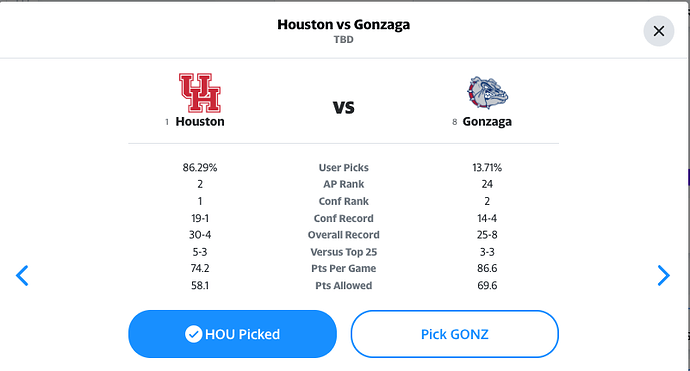The width and height of the screenshot is (690, 371).
Task: Click the TBD game time text
Action: pos(343,40)
